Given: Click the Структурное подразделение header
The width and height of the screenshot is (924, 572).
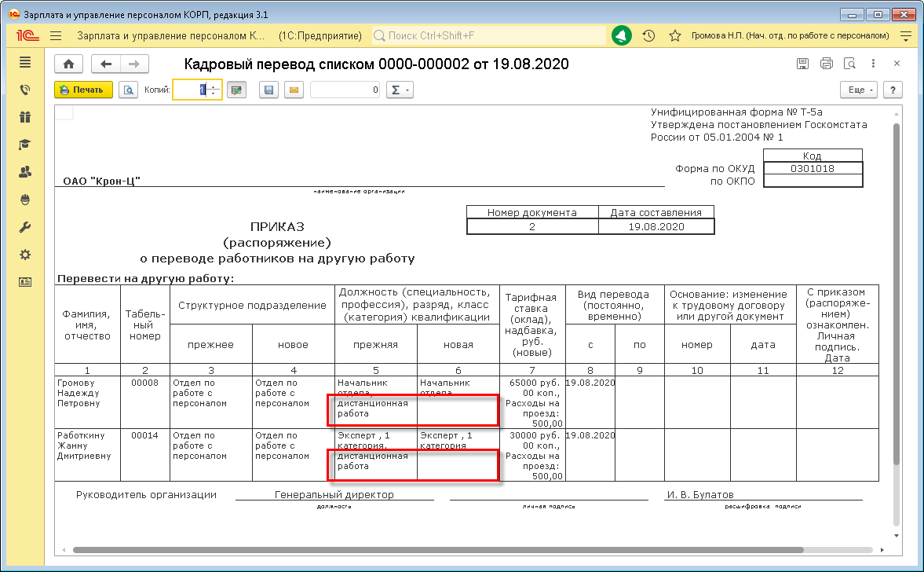Looking at the screenshot, I should coord(252,305).
